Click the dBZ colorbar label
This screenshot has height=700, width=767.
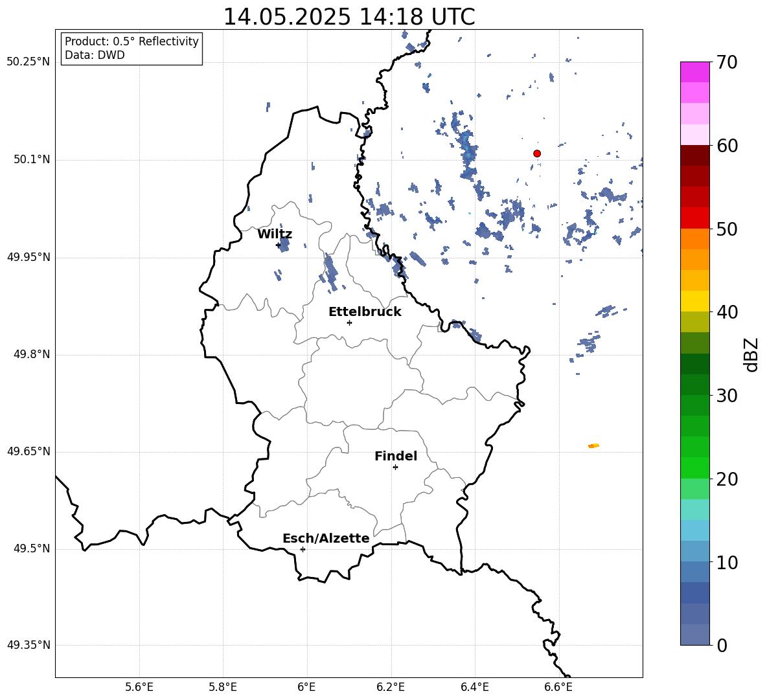[752, 355]
